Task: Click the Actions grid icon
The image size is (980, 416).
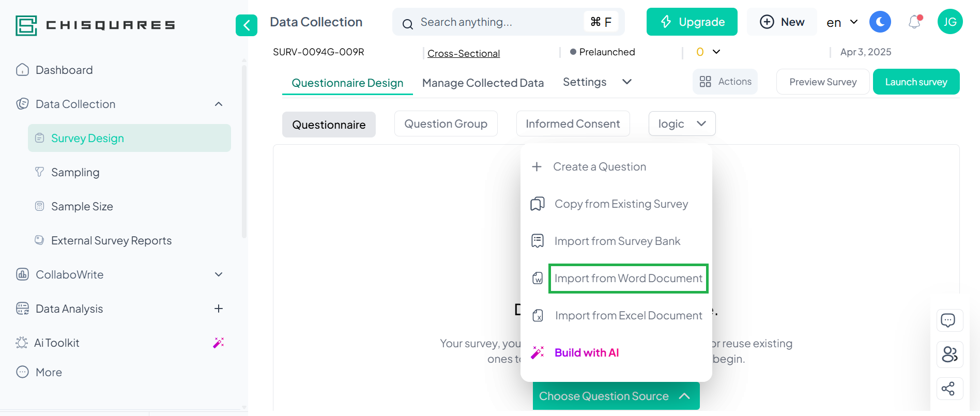Action: click(706, 82)
